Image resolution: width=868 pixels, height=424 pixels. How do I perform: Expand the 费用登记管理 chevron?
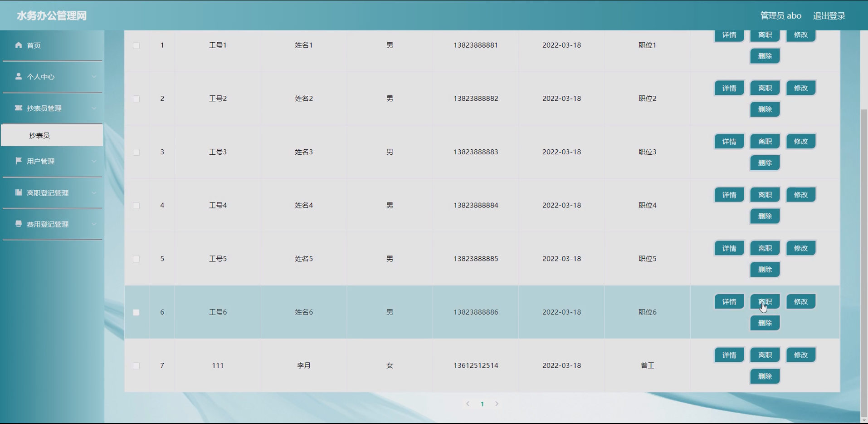coord(94,224)
